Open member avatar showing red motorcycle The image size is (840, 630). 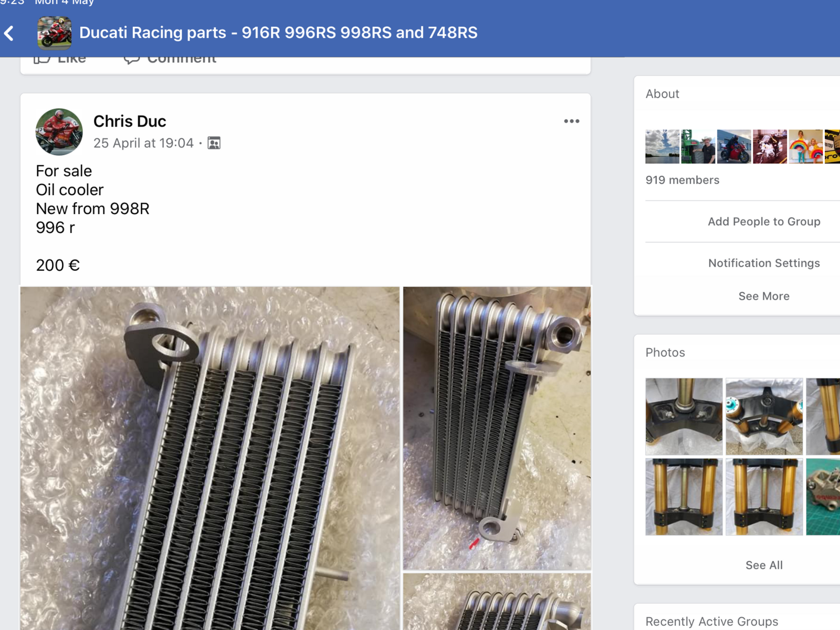coord(734,146)
